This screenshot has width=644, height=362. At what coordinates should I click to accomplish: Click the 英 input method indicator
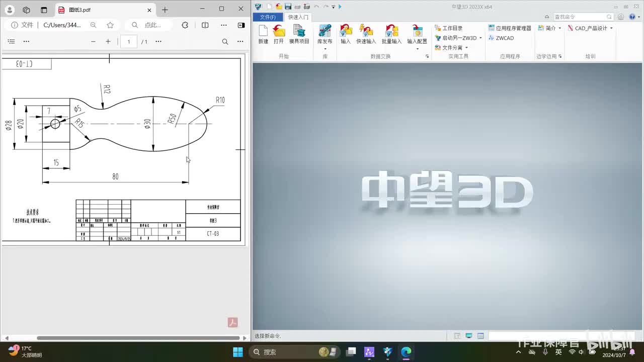[558, 352]
